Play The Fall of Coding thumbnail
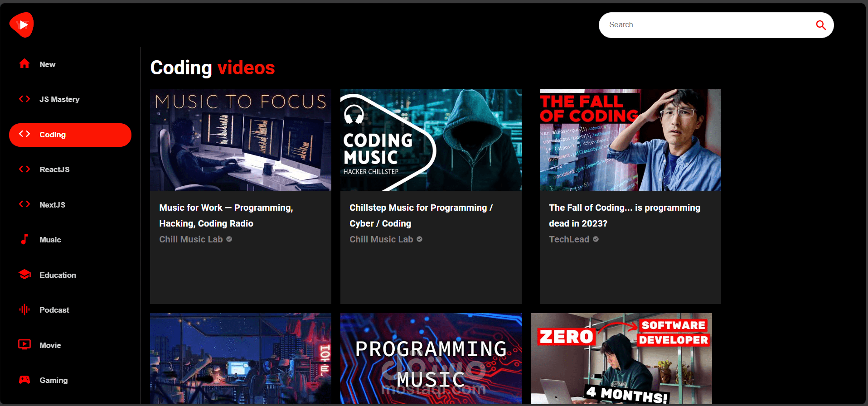 point(630,140)
